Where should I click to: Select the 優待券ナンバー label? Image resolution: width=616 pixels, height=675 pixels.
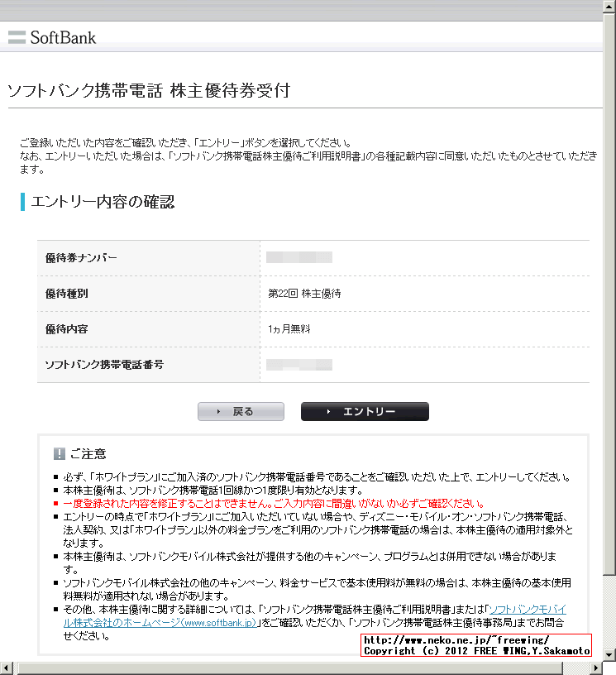[81, 258]
